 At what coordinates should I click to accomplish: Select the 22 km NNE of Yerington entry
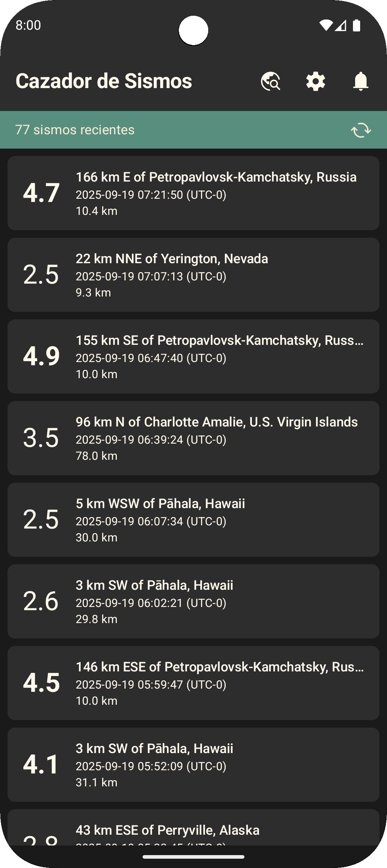click(193, 275)
